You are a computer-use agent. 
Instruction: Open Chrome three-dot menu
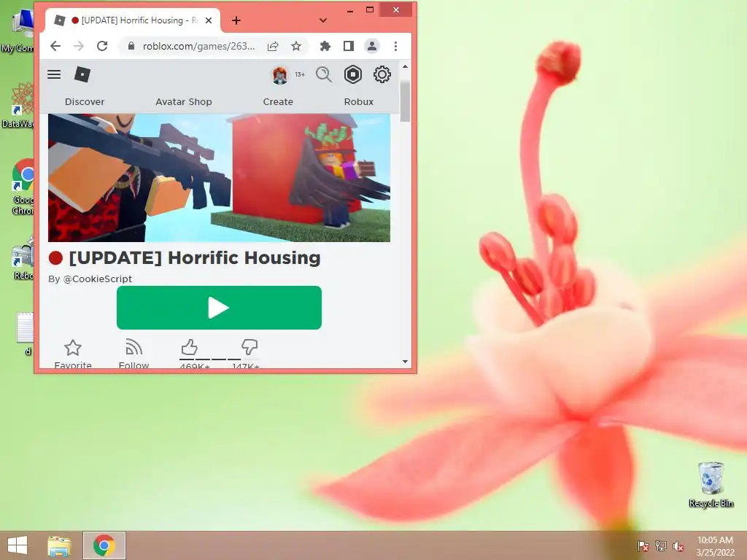click(395, 46)
